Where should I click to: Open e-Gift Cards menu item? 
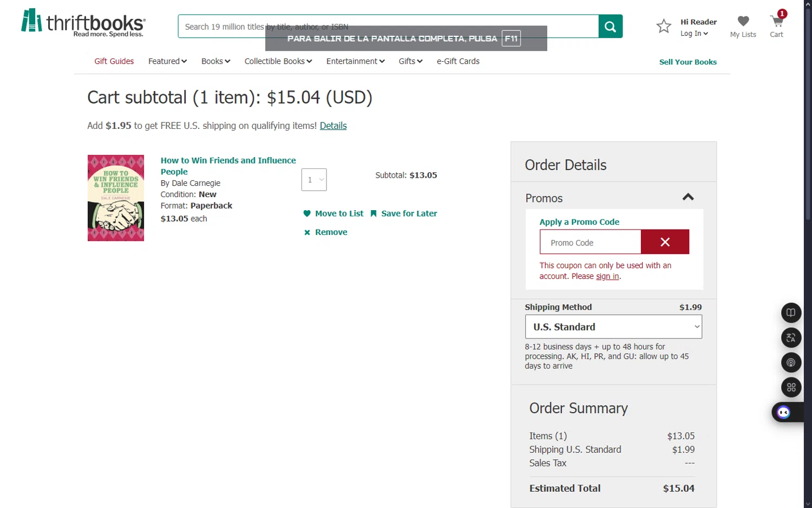(x=458, y=61)
